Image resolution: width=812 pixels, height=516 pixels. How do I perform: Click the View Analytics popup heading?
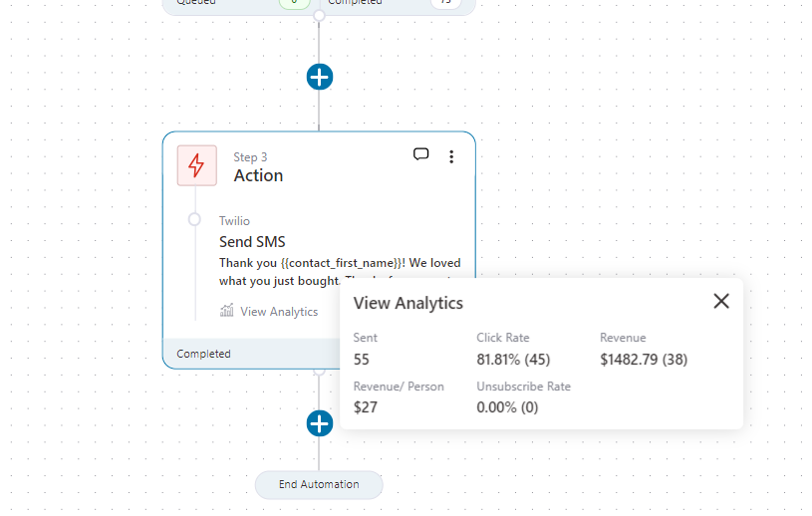click(408, 303)
